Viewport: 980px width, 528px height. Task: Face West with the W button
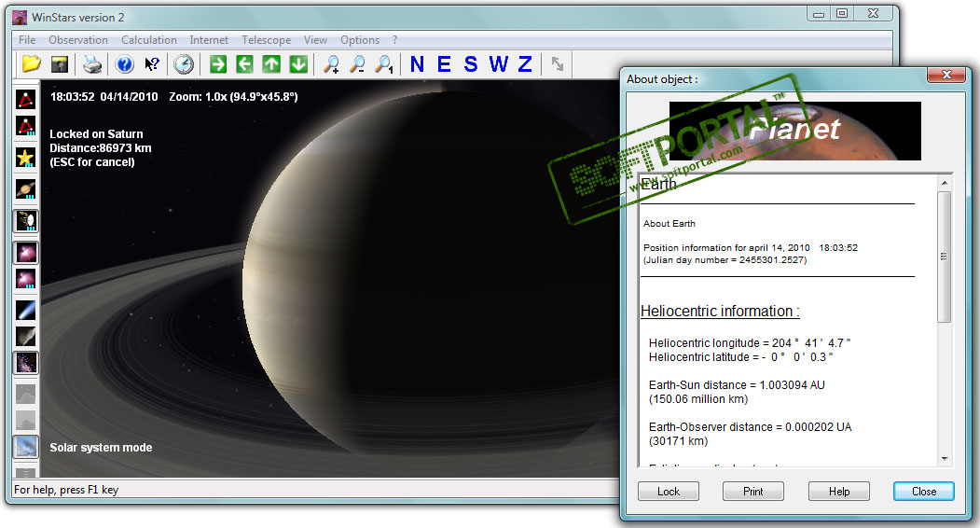pyautogui.click(x=498, y=63)
